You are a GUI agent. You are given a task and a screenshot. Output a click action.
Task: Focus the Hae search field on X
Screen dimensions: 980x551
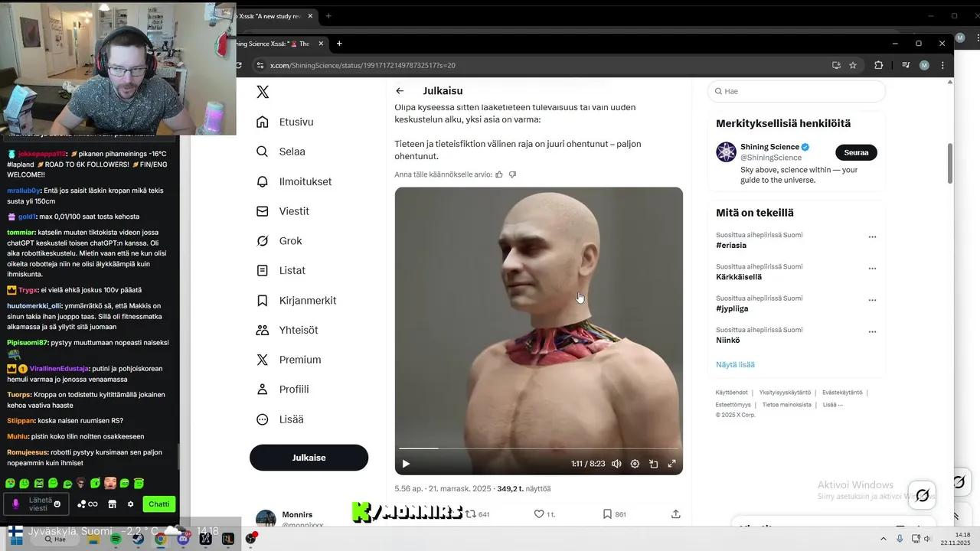[796, 91]
